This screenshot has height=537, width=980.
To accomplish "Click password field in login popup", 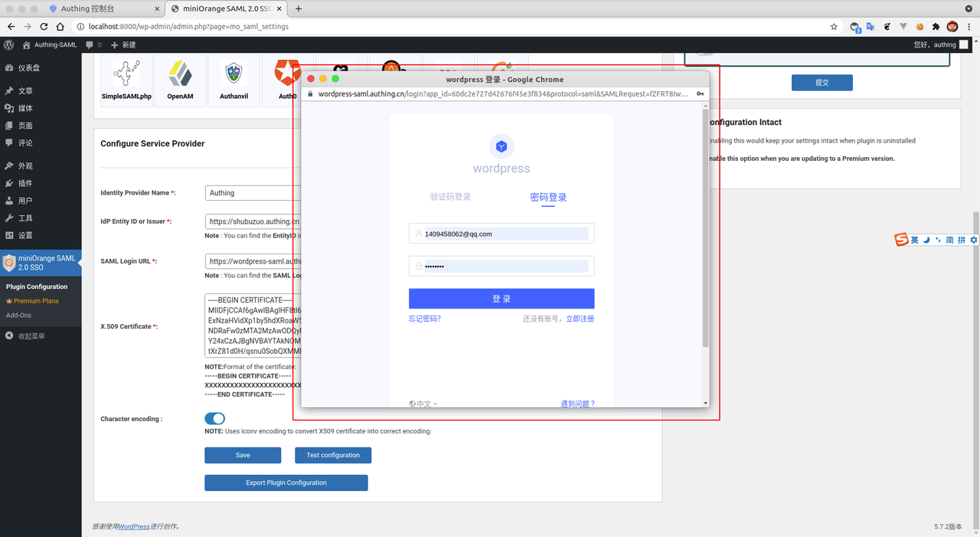I will [501, 266].
